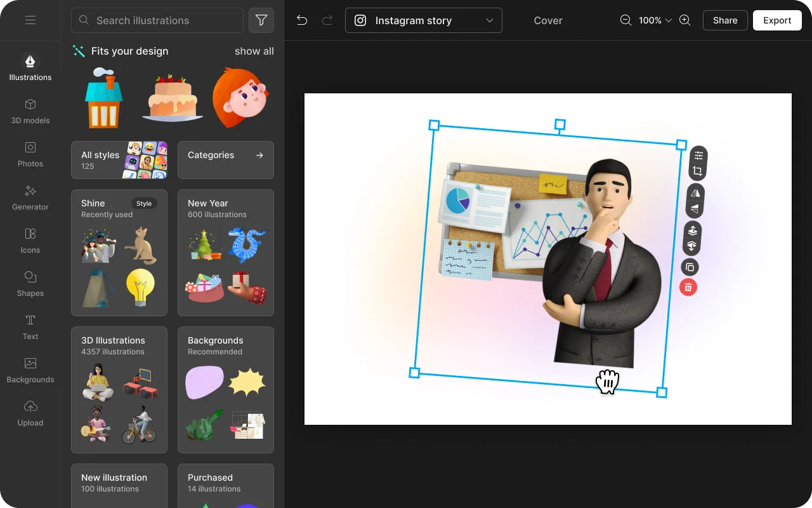Image resolution: width=812 pixels, height=508 pixels.
Task: Click the Categories arrow icon
Action: 259,155
